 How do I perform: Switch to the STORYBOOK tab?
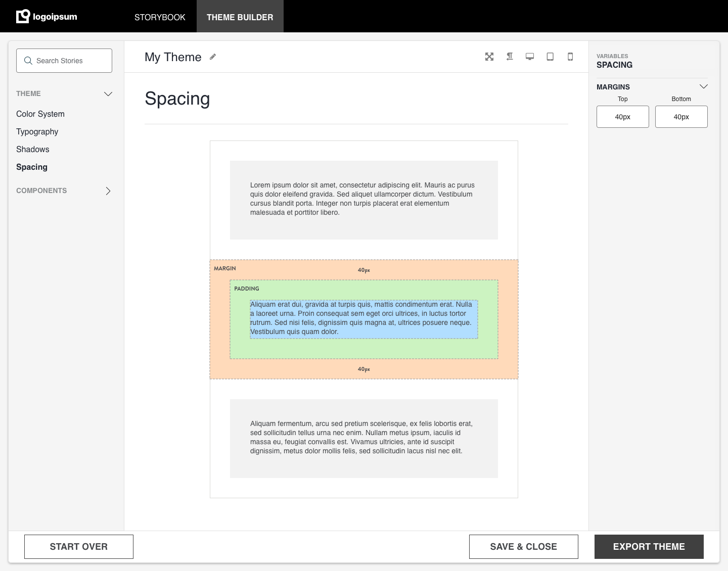159,17
